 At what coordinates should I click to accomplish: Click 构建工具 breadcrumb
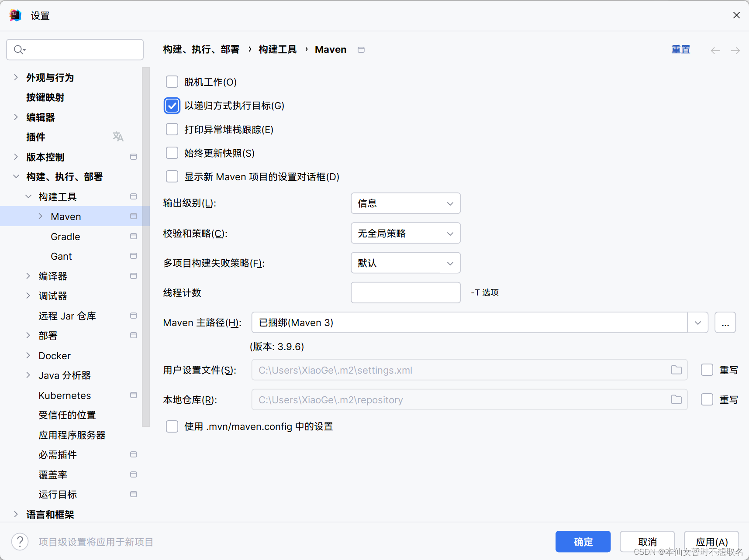(278, 50)
